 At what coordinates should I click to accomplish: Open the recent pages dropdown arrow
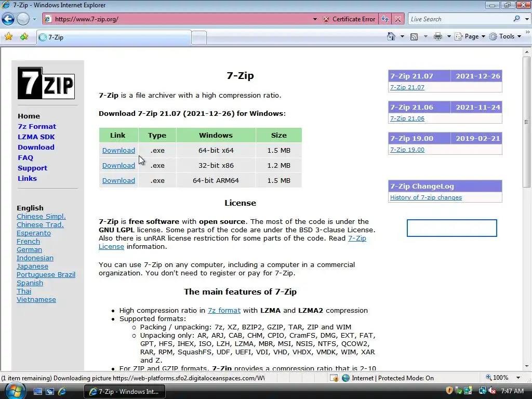34,19
